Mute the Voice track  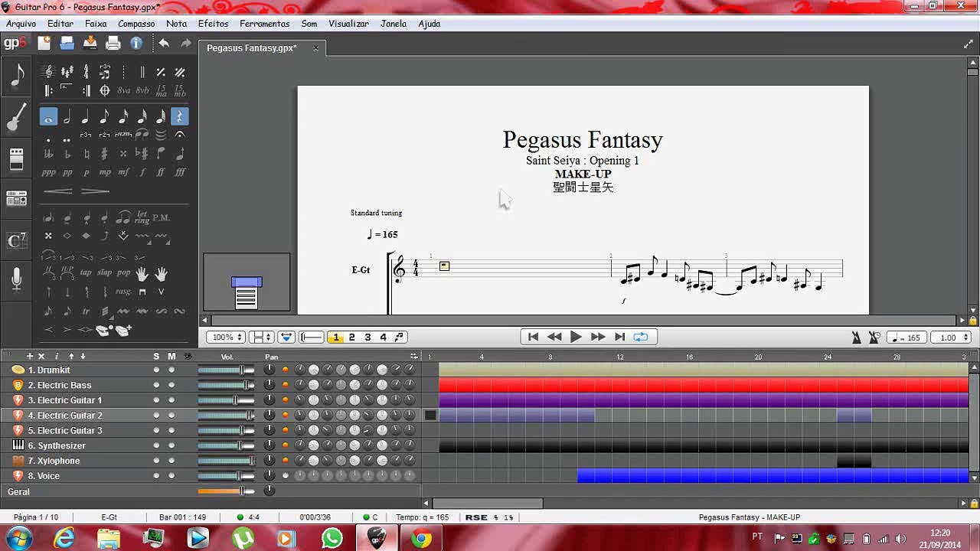click(171, 476)
